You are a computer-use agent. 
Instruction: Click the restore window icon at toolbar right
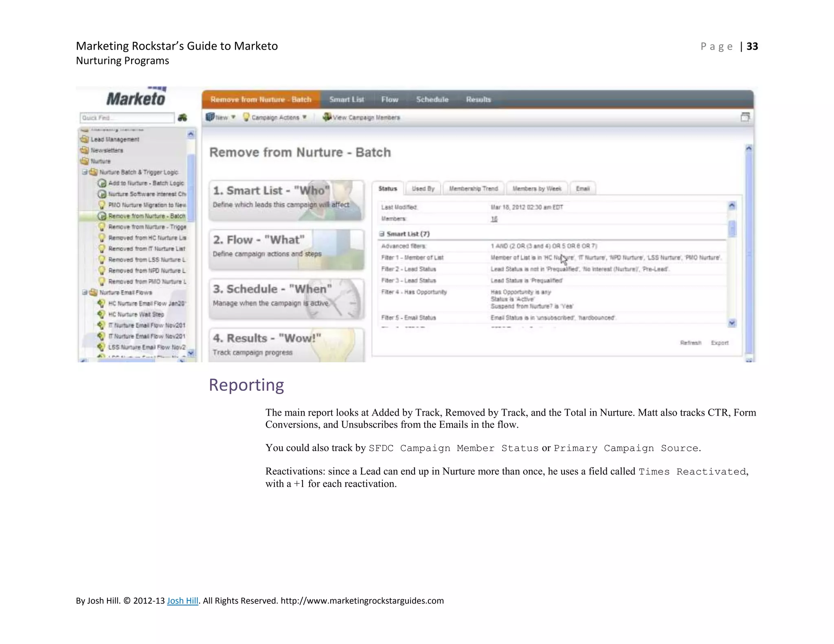pyautogui.click(x=745, y=117)
